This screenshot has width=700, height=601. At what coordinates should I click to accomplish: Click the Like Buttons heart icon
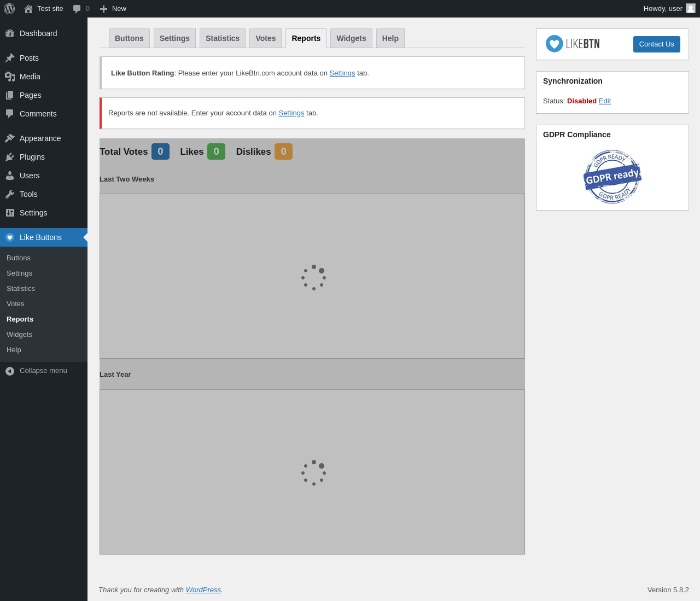[10, 237]
